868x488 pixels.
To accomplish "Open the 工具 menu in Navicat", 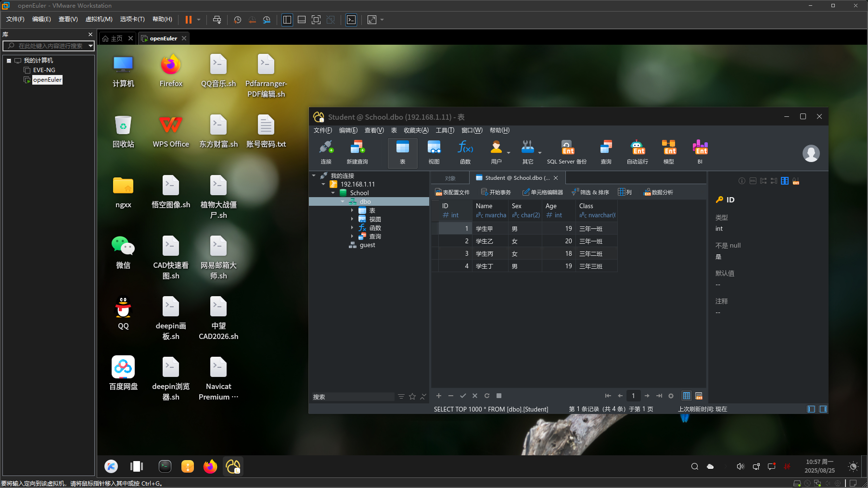I will point(445,130).
